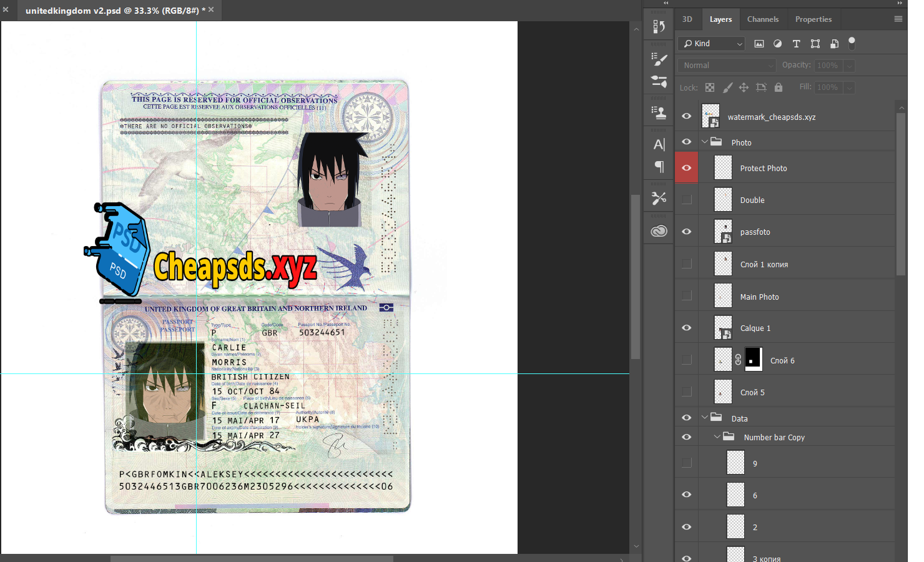Select the Main Photo layer

pyautogui.click(x=759, y=297)
